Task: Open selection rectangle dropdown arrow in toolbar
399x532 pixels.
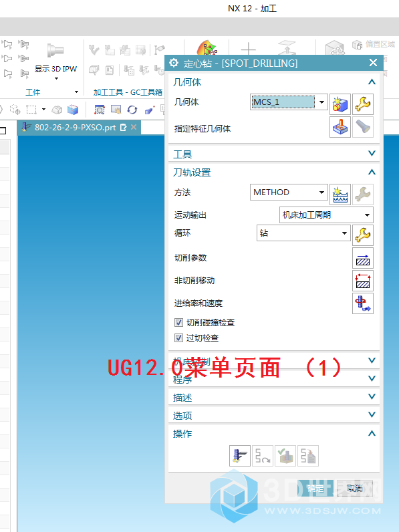Action: tap(43, 109)
